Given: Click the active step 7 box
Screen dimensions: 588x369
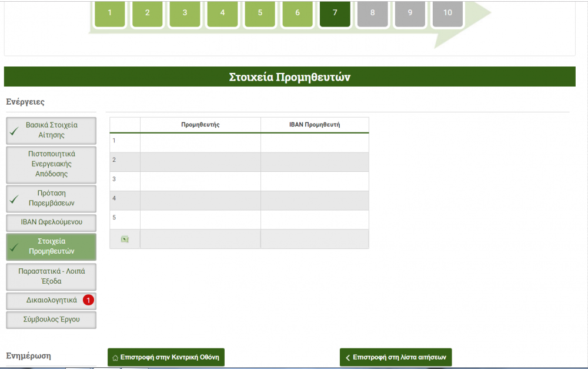Looking at the screenshot, I should coord(335,13).
